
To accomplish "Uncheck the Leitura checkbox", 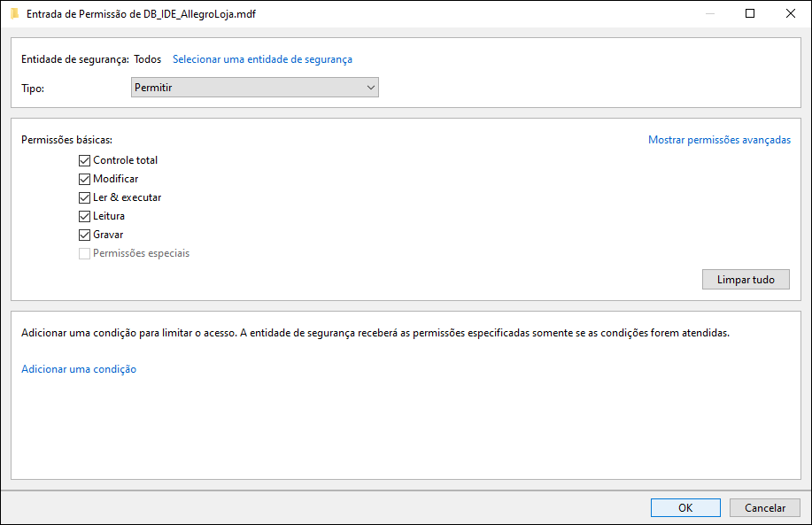I will pyautogui.click(x=84, y=216).
